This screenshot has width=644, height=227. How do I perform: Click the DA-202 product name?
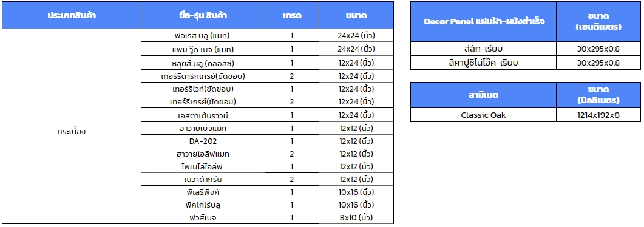pos(203,141)
